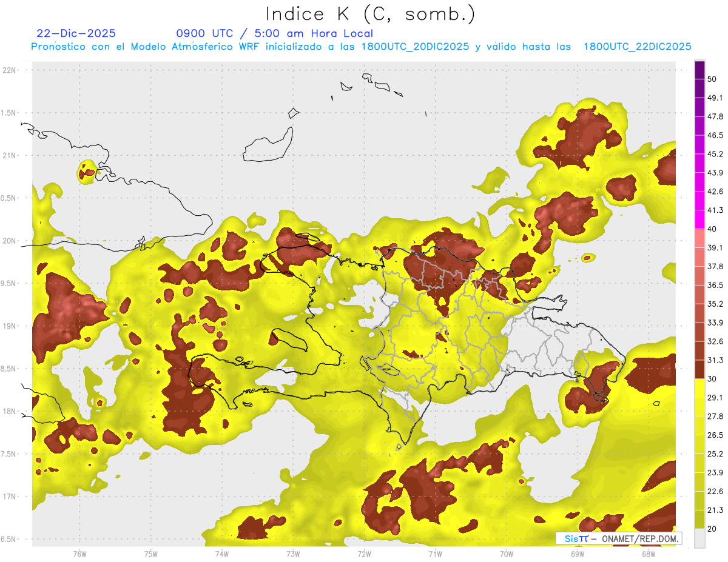Click the colorbar value '47.8'
The width and height of the screenshot is (728, 562).
tap(715, 116)
